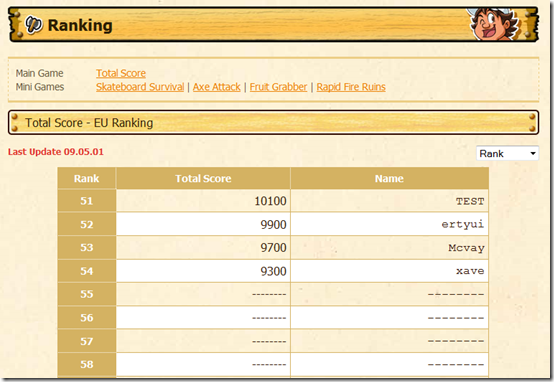
Task: Open Fruit Grabber mini game ranking
Action: coord(278,87)
